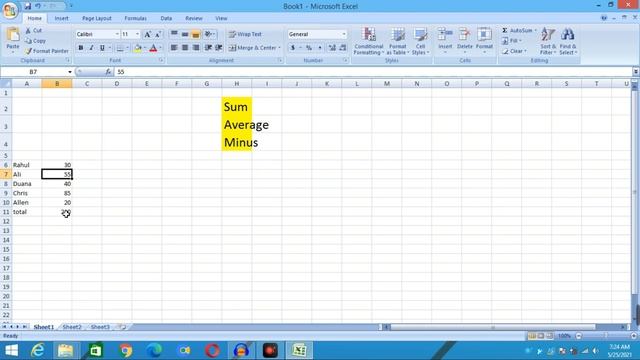This screenshot has height=360, width=640.
Task: Open the Sheet3 worksheet tab
Action: [x=100, y=327]
